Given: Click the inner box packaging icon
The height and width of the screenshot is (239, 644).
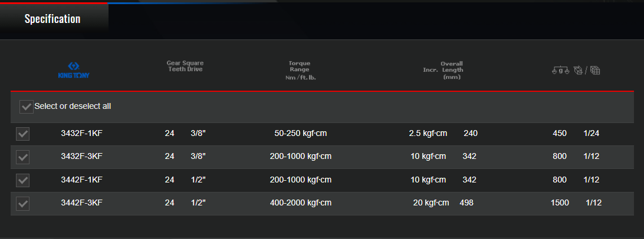Looking at the screenshot, I should [x=579, y=71].
